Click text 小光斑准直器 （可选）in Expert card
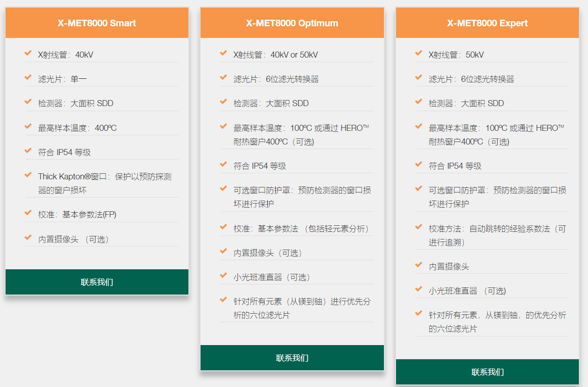Image resolution: width=588 pixels, height=387 pixels. [467, 291]
